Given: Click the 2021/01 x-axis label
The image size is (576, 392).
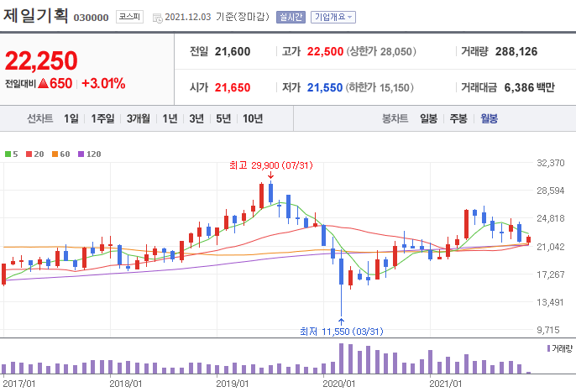Looking at the screenshot, I should coord(446,384).
